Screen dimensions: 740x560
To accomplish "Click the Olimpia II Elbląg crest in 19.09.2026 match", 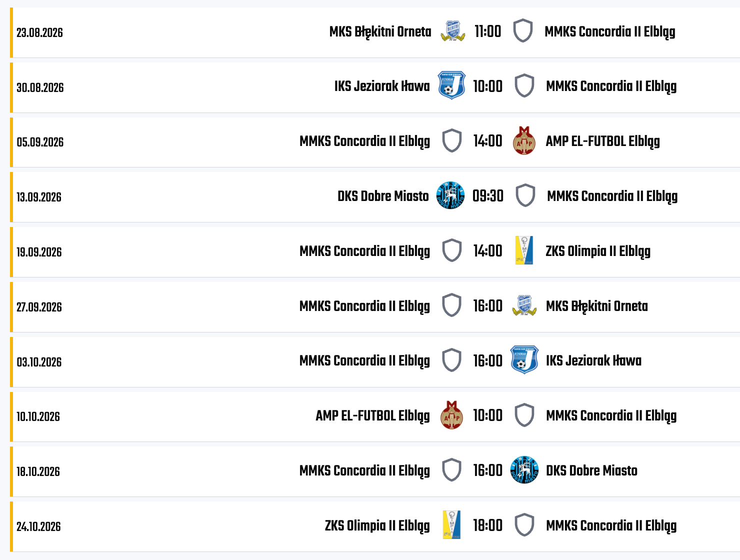I will point(524,250).
